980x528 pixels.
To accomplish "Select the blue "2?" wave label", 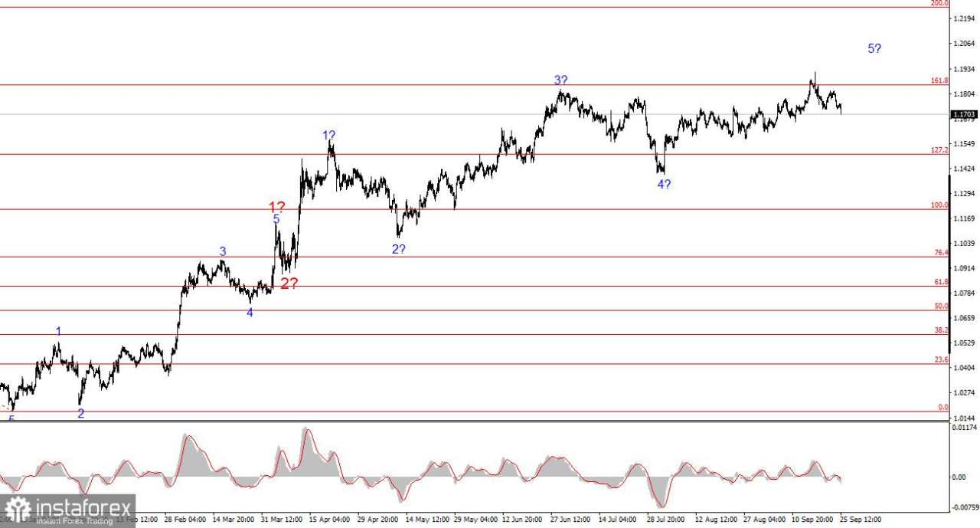I will point(400,248).
